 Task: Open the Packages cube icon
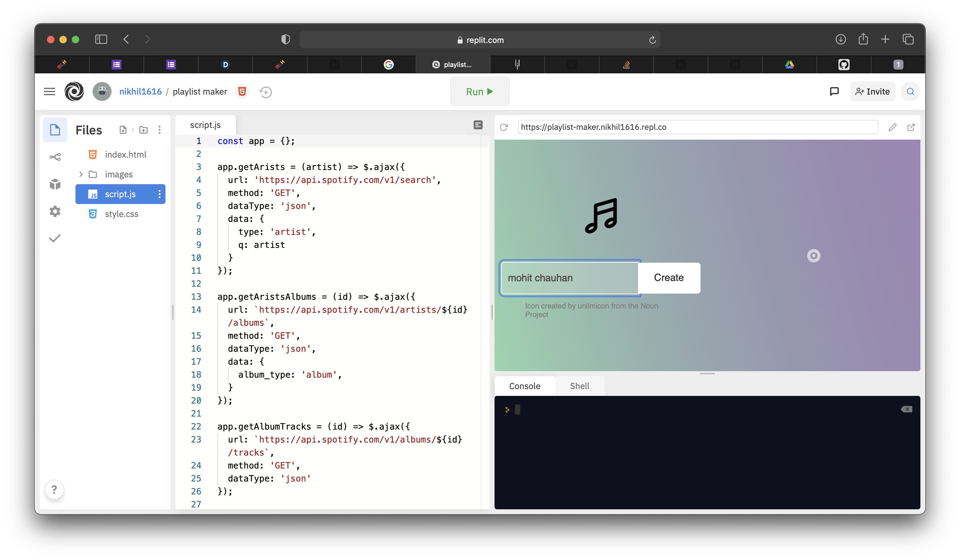click(x=55, y=184)
